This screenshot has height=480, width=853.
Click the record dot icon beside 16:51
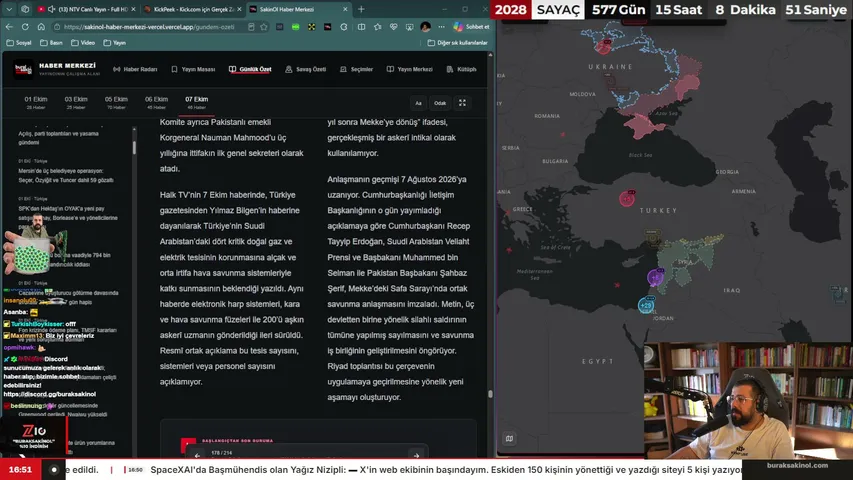pyautogui.click(x=53, y=470)
